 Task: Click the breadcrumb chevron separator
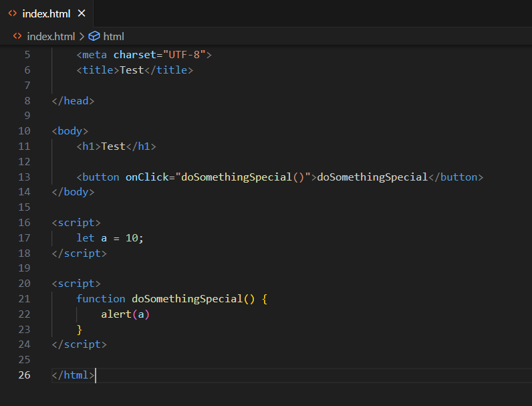pos(82,36)
